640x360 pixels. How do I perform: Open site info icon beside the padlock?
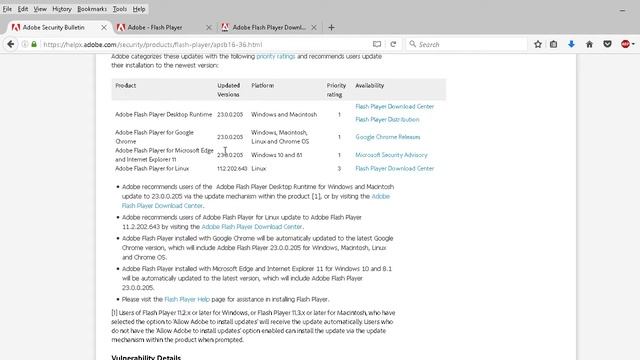25,44
